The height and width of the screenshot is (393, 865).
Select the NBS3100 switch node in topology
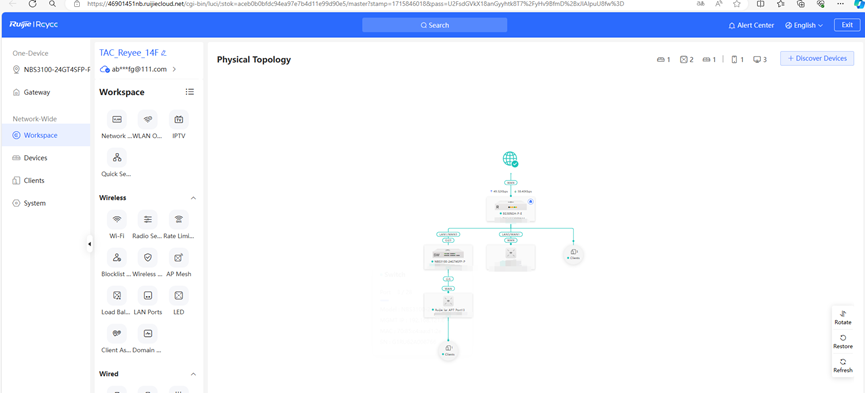click(x=448, y=257)
